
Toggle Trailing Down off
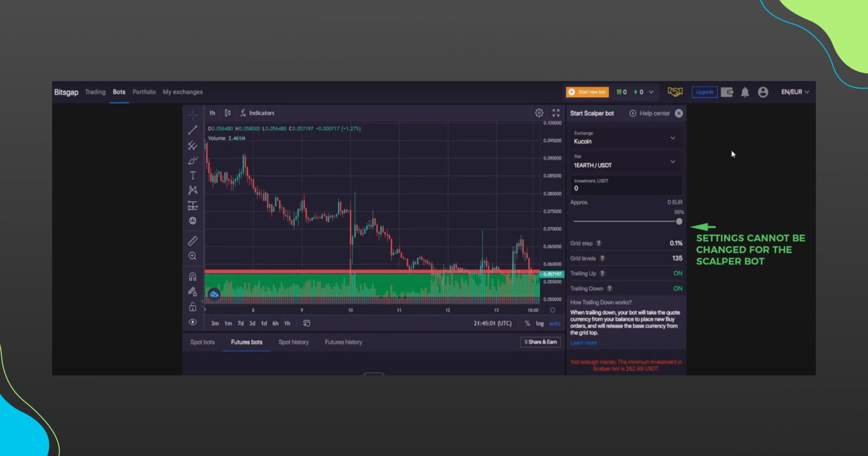tap(677, 288)
